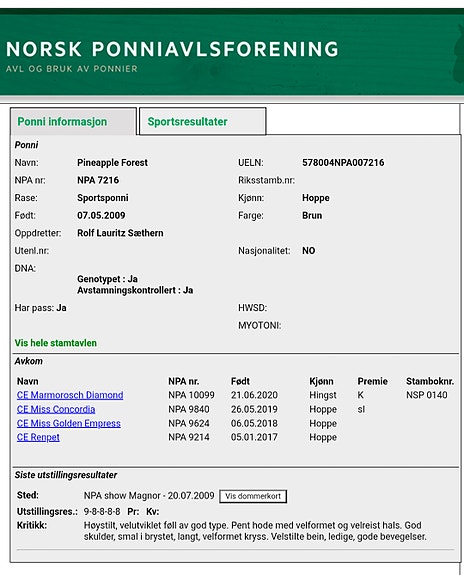Image resolution: width=464 pixels, height=575 pixels.
Task: Open CE Marmorosch Diamond offspring page
Action: [x=70, y=395]
